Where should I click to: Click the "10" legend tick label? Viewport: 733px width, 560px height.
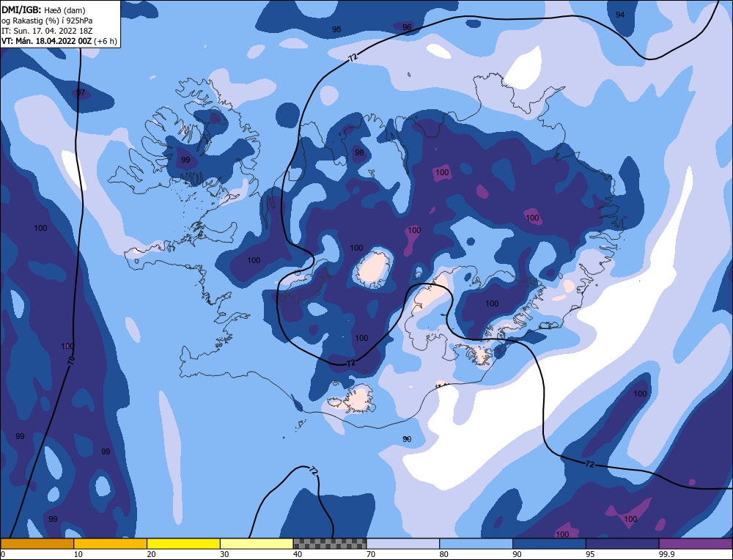pyautogui.click(x=78, y=554)
